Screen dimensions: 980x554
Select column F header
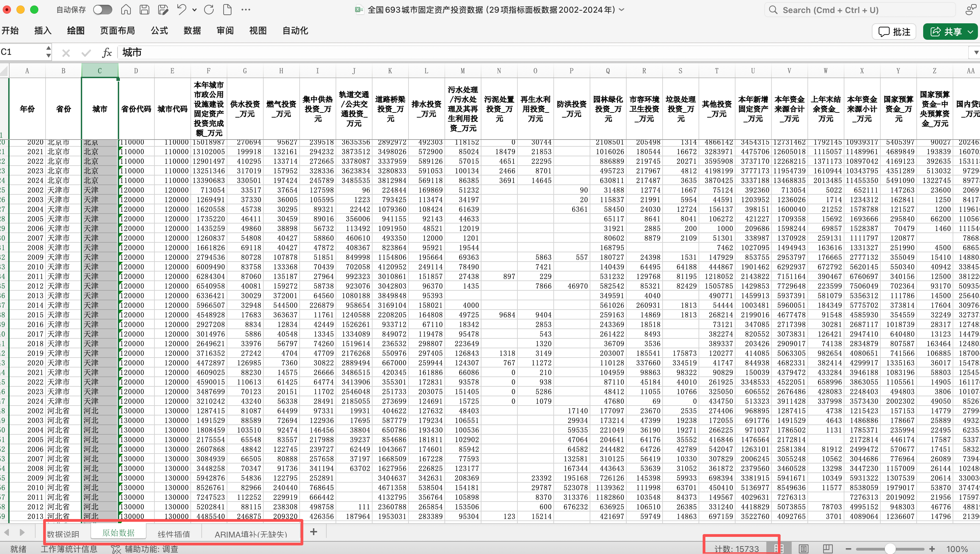pos(209,71)
